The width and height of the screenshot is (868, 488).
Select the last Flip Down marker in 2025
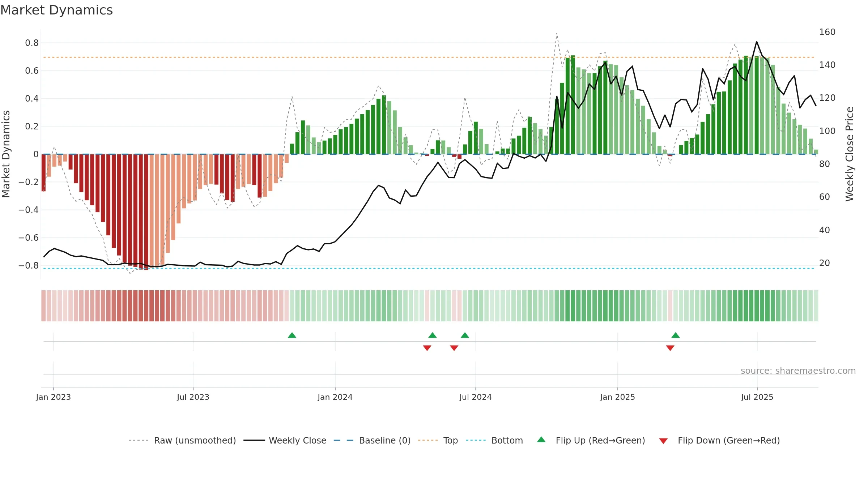(x=670, y=348)
